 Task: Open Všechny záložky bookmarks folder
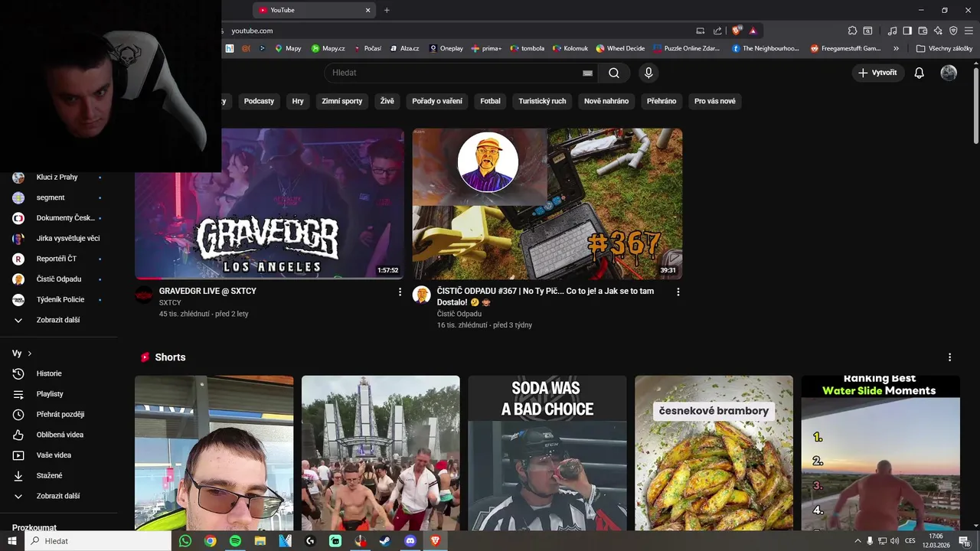(944, 48)
